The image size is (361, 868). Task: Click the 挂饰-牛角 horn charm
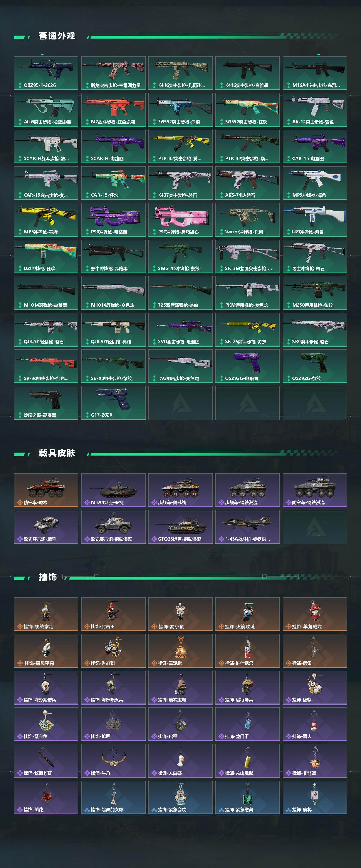click(x=113, y=761)
